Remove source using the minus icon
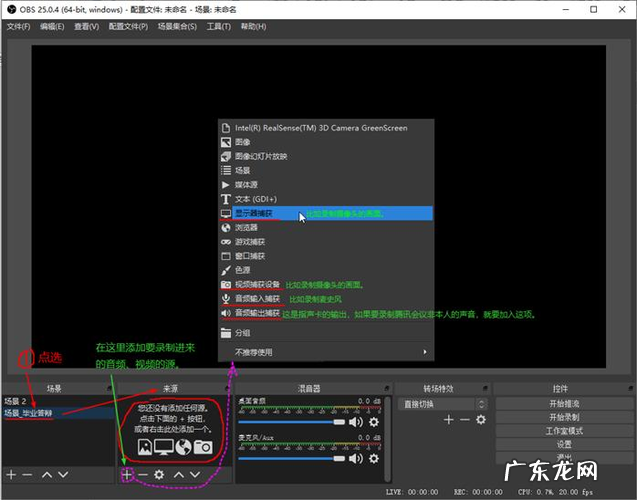 click(143, 474)
